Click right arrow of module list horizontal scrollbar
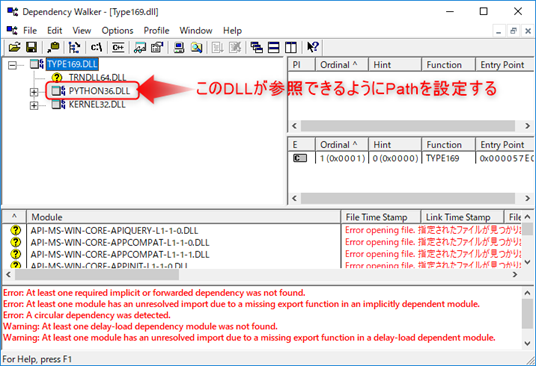This screenshot has height=366, width=536. (515, 274)
